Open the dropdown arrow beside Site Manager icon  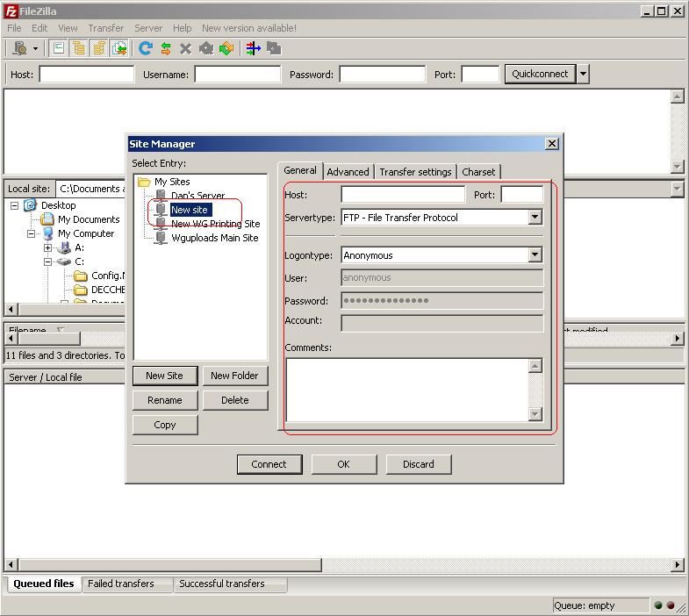click(36, 49)
